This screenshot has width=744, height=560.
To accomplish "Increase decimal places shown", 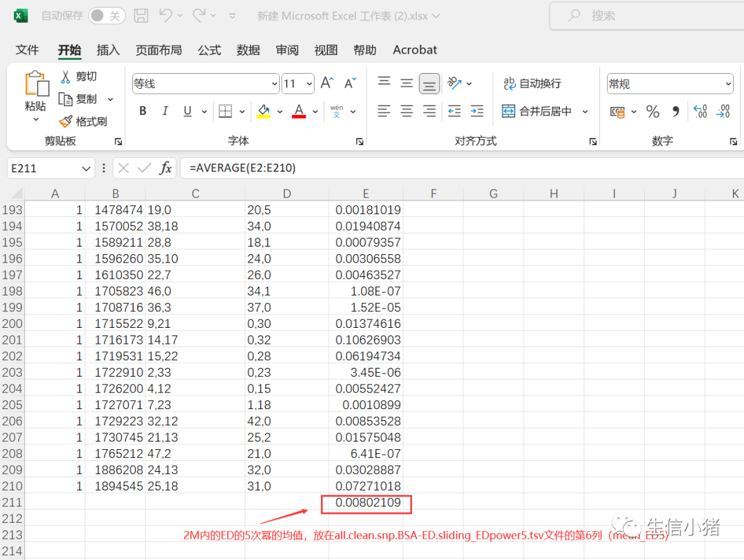I will tap(701, 110).
